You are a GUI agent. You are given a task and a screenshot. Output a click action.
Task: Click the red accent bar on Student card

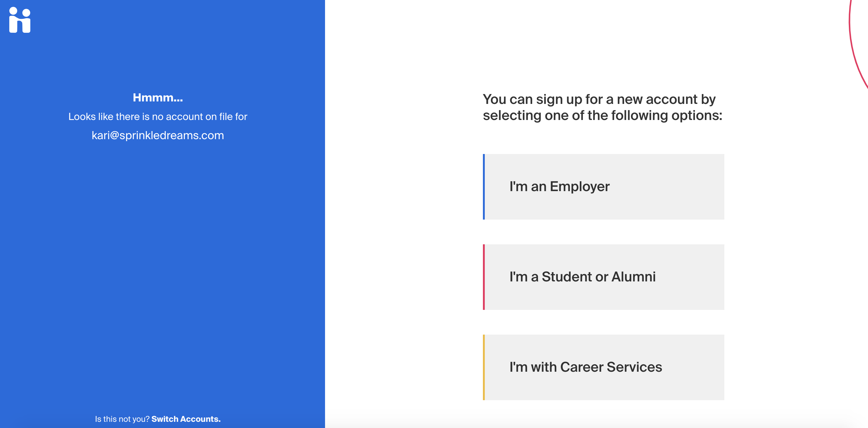[x=484, y=277]
